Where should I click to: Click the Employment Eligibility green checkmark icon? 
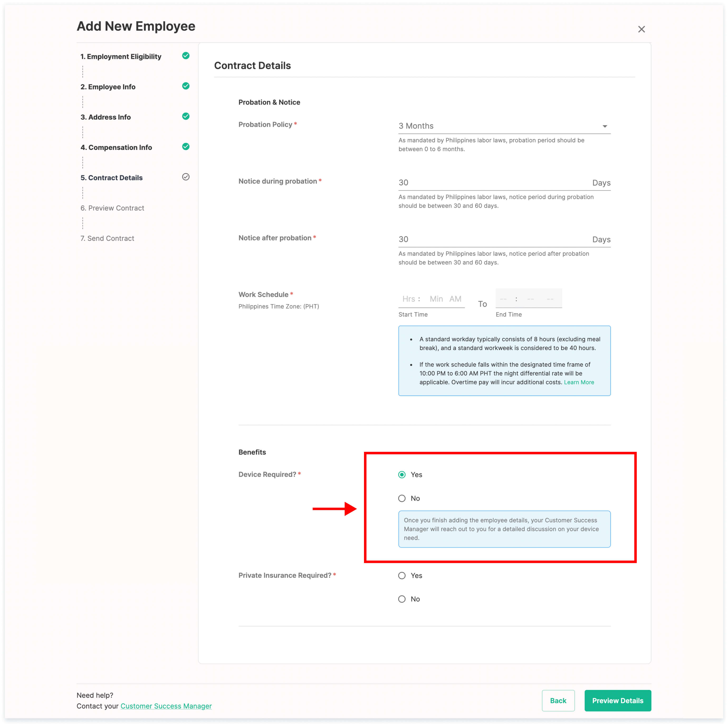pyautogui.click(x=186, y=56)
